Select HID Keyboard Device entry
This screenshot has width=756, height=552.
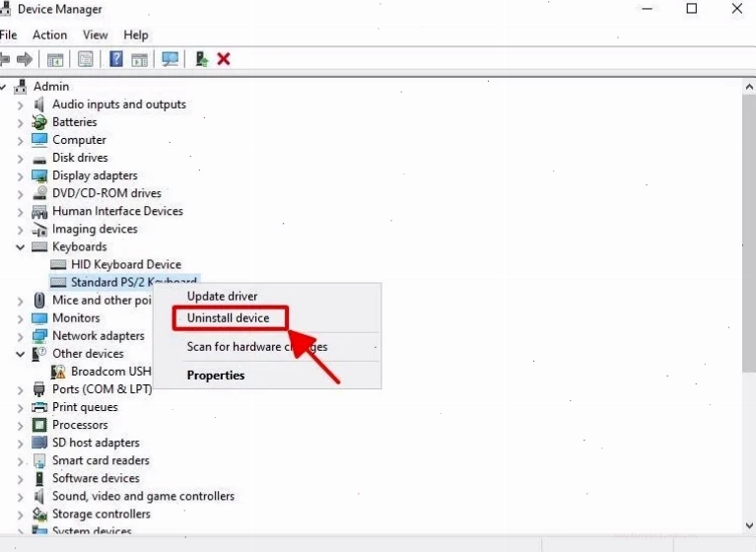126,264
